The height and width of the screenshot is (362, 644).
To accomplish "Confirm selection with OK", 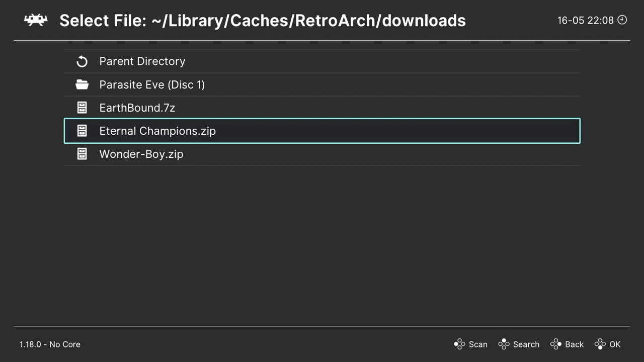I will (x=615, y=344).
